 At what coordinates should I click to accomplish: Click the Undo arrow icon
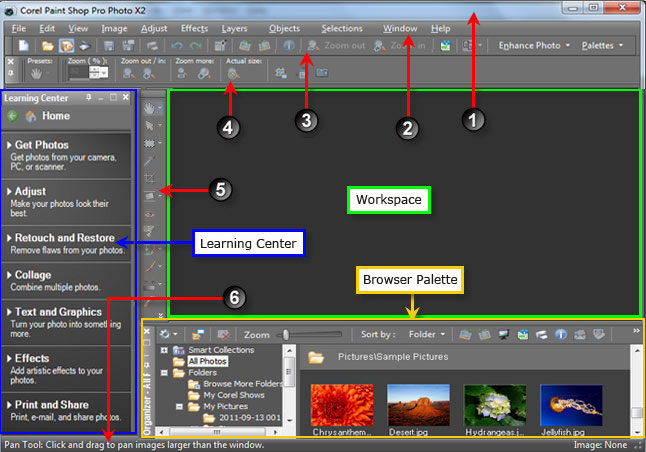[177, 46]
